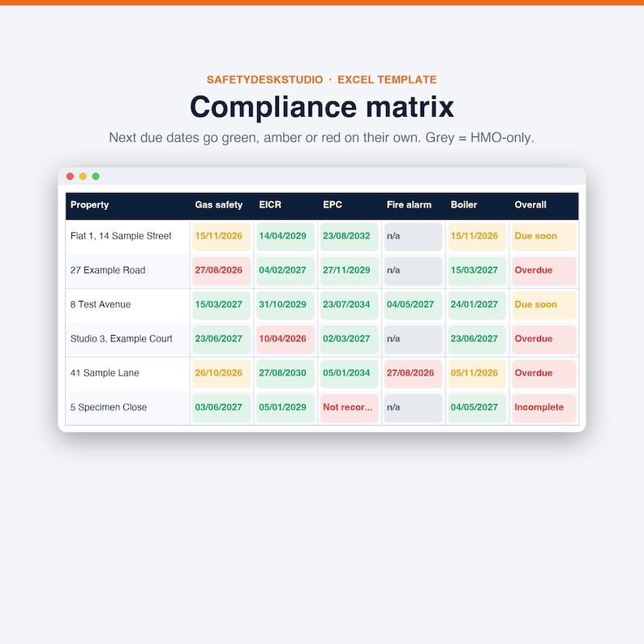Select Gas safety date 03/06/2027
Screen dimensions: 644x644
221,408
